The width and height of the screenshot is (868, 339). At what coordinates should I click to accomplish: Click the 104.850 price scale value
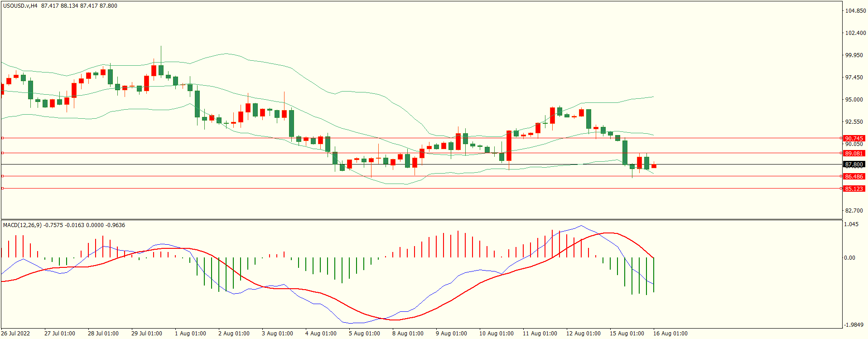click(x=855, y=11)
